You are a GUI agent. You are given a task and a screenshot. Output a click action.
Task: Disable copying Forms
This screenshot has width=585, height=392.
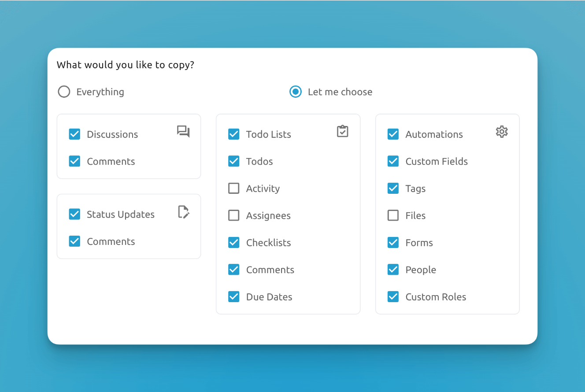click(393, 243)
